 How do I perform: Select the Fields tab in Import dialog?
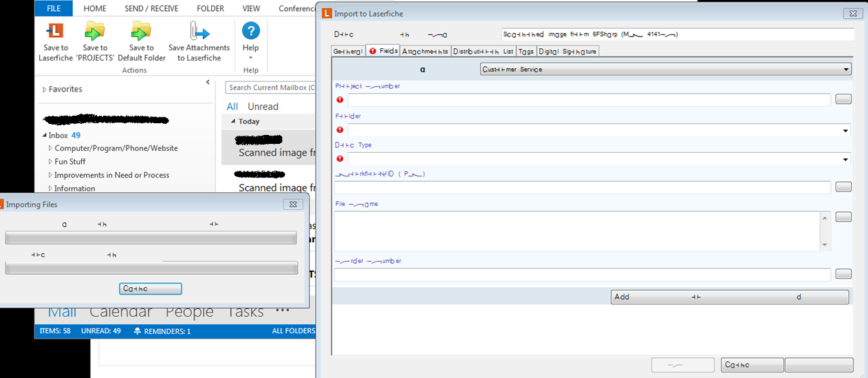[383, 51]
